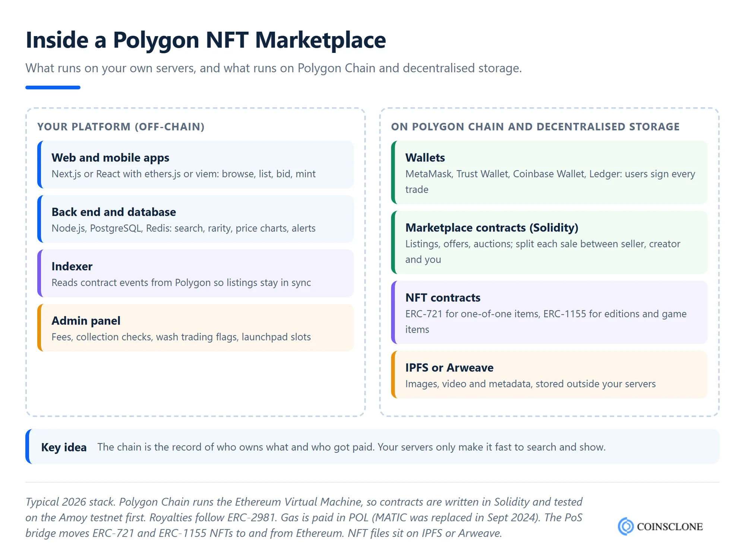Image resolution: width=745 pixels, height=560 pixels.
Task: Click the Wallets heading
Action: tap(425, 158)
